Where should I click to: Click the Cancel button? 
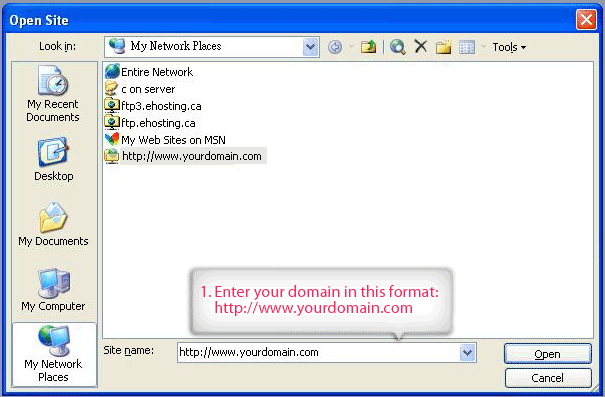click(548, 378)
